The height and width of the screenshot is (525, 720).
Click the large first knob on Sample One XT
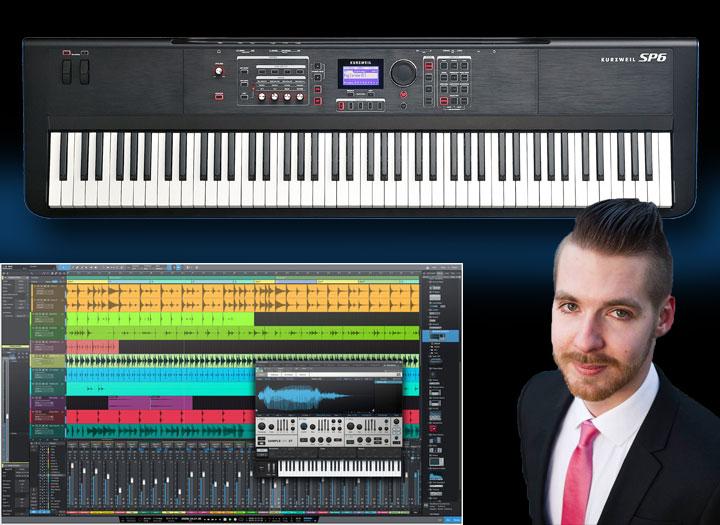coord(261,426)
